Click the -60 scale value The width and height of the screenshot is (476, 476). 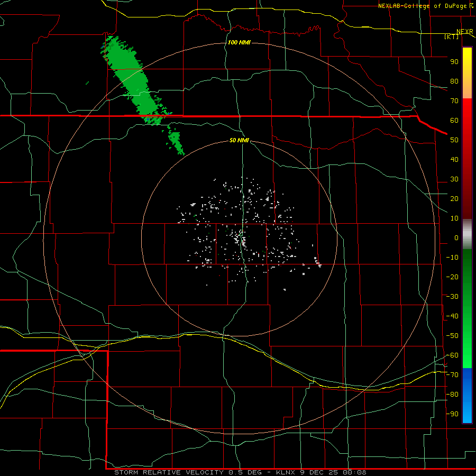click(452, 355)
